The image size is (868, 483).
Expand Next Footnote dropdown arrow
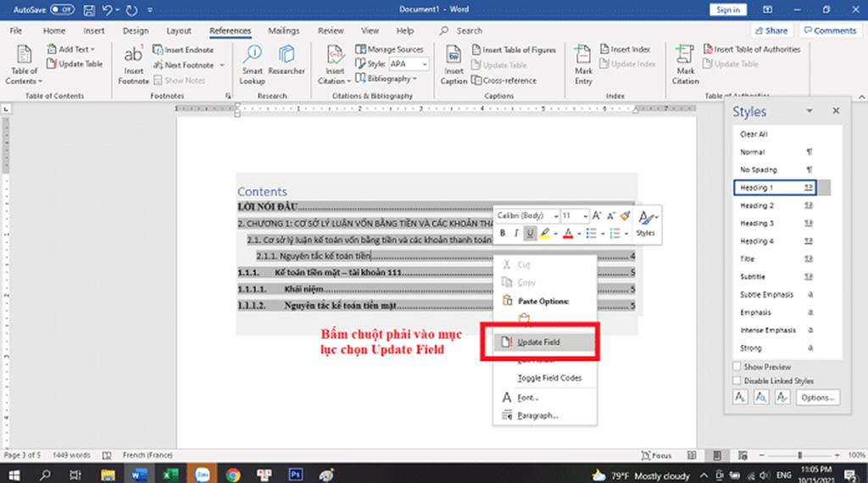222,65
